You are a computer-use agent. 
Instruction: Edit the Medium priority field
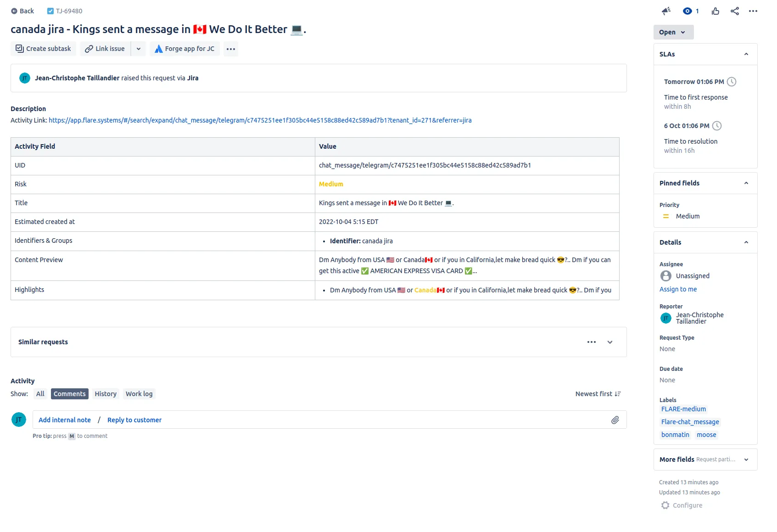688,216
